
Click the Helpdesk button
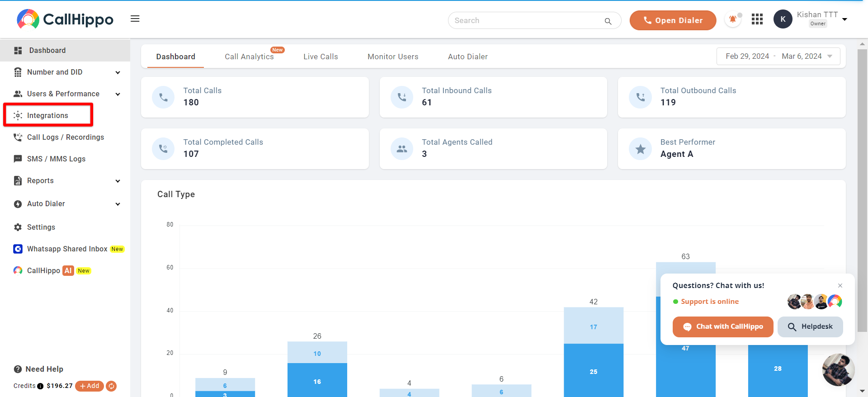click(x=810, y=326)
